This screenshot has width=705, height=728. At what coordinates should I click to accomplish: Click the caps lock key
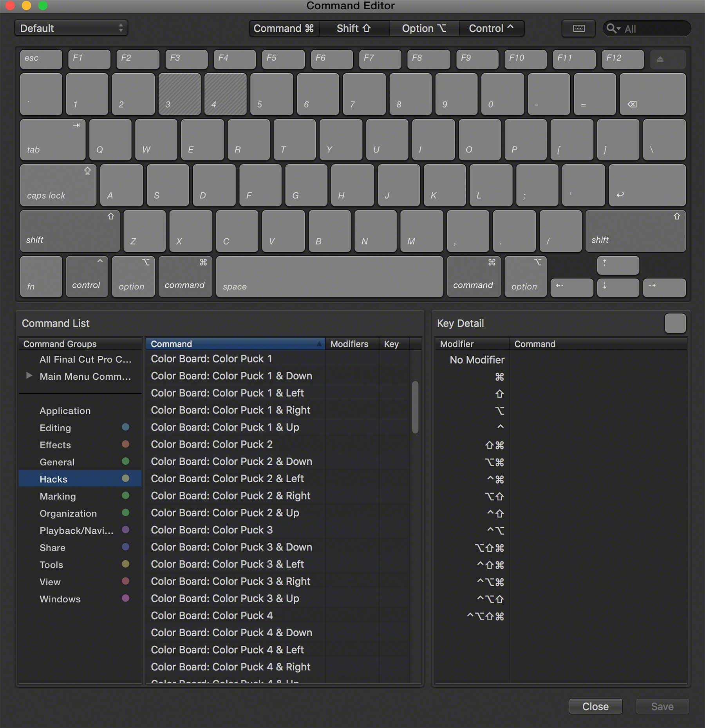(58, 185)
